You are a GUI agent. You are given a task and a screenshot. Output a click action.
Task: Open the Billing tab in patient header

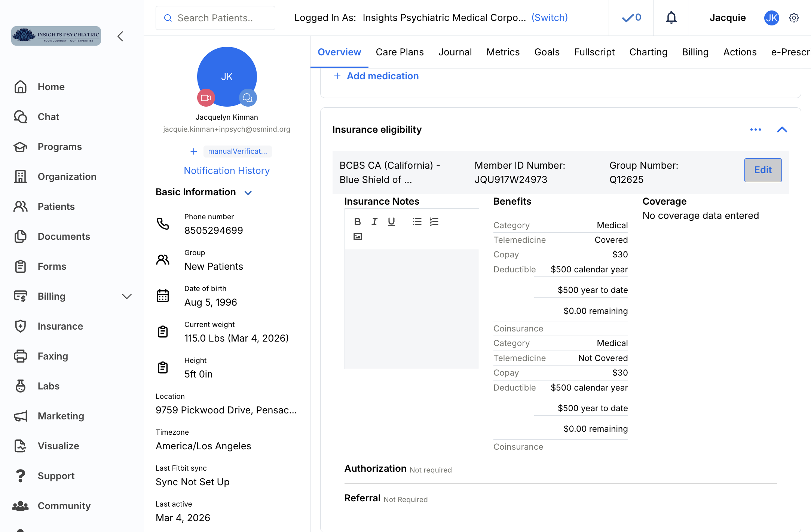click(695, 52)
